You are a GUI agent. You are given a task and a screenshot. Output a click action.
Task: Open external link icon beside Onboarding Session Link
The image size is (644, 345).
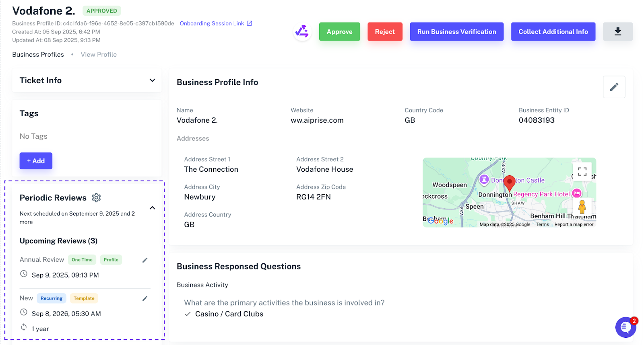tap(250, 23)
